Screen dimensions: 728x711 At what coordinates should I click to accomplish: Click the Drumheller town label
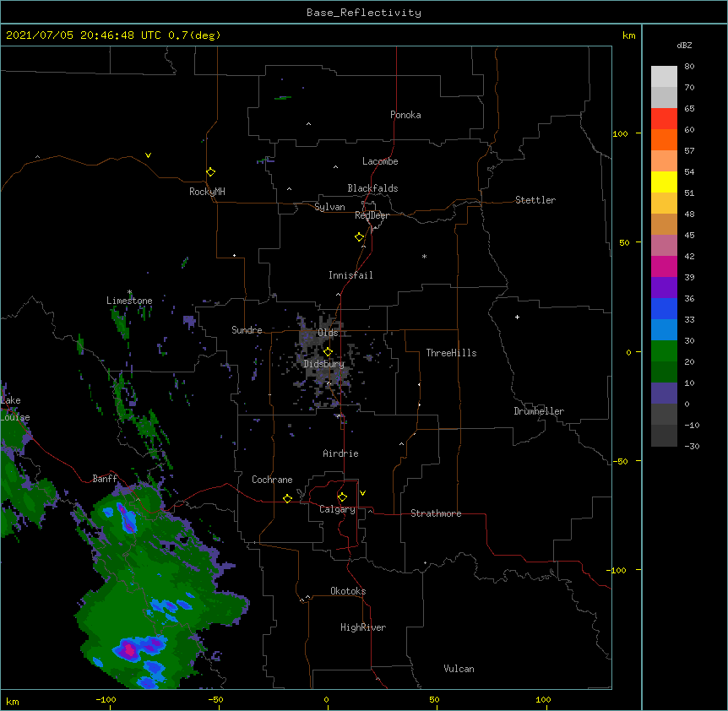pos(539,411)
